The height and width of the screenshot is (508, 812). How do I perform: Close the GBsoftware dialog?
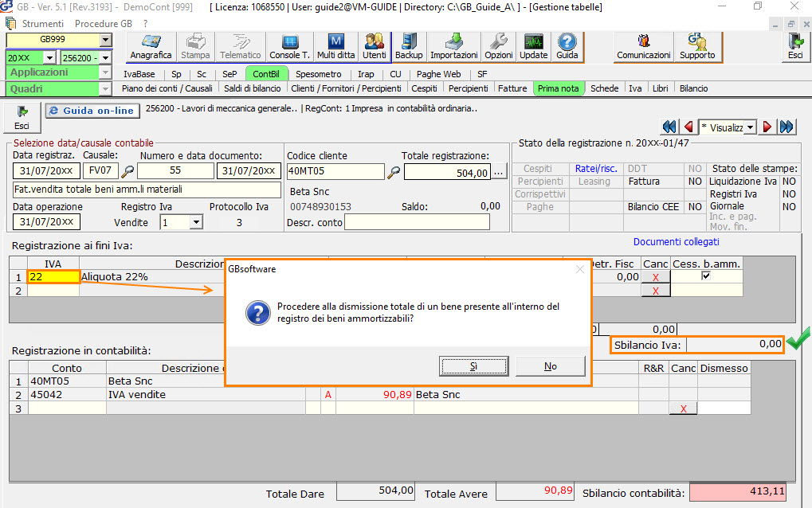coord(580,269)
